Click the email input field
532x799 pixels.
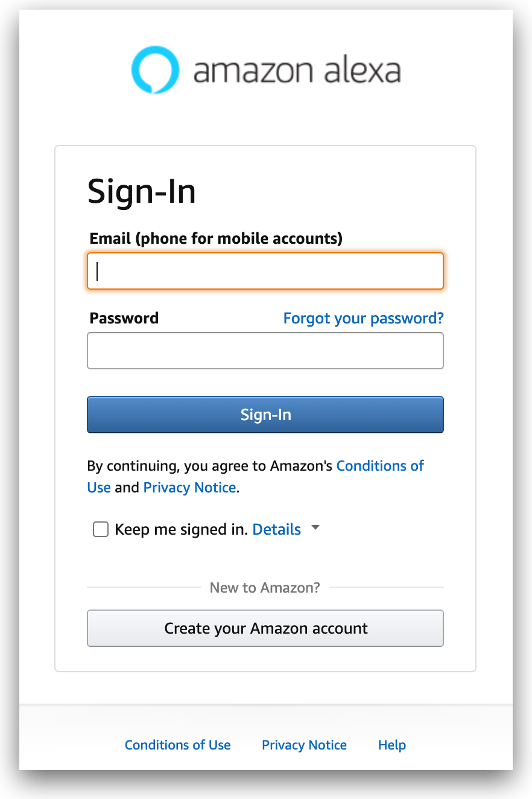click(x=265, y=271)
